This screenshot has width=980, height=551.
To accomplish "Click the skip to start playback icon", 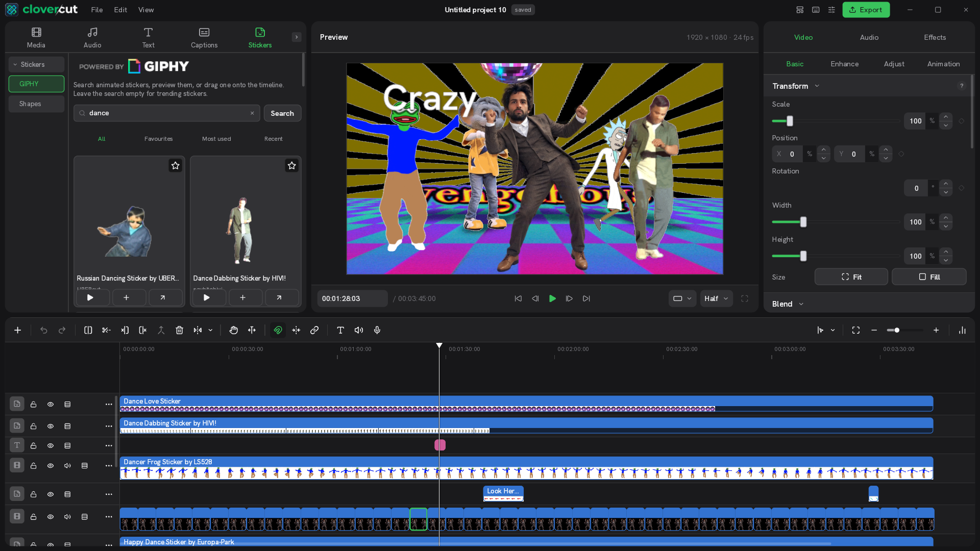I will coord(518,298).
